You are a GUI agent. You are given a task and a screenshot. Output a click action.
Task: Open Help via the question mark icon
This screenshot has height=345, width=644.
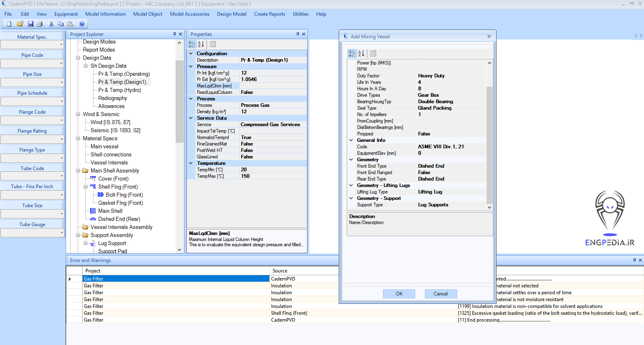point(82,24)
